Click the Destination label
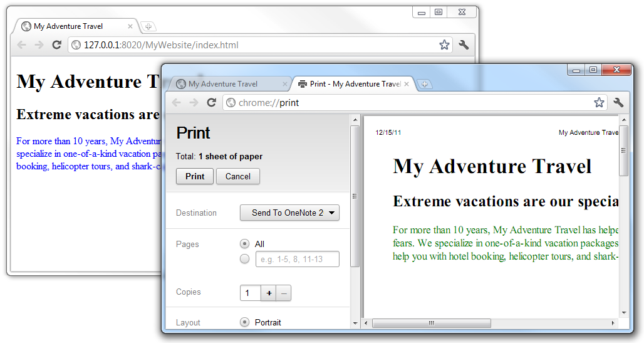Screen dimensions: 644x343 [196, 213]
